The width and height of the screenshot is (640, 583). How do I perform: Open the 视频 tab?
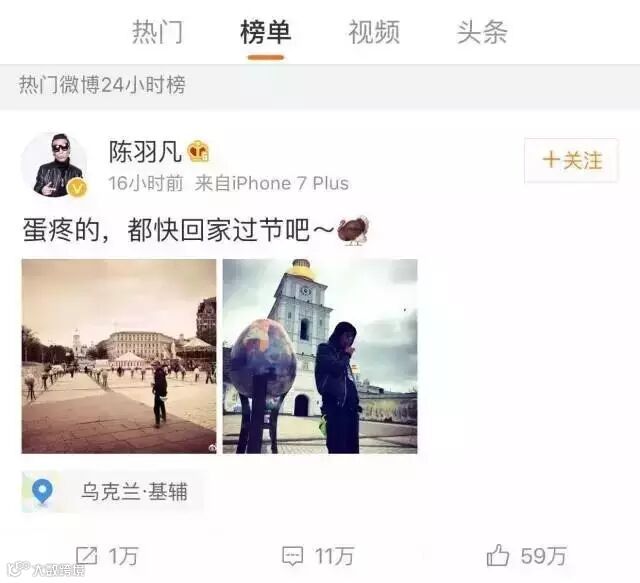[x=374, y=32]
